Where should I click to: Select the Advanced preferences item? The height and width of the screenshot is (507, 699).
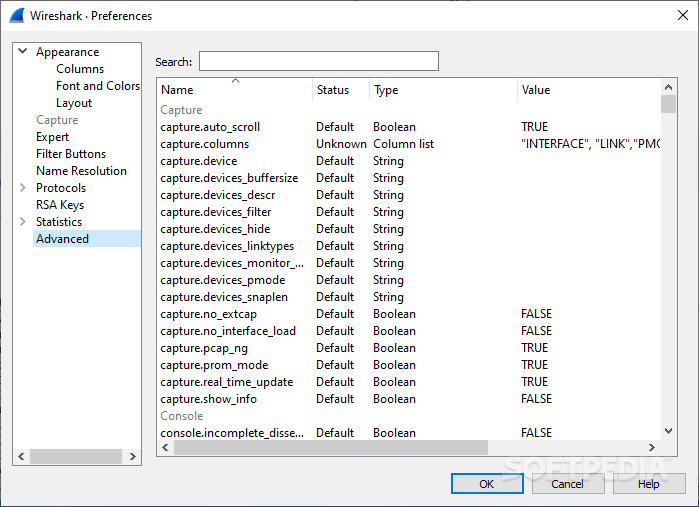86,239
